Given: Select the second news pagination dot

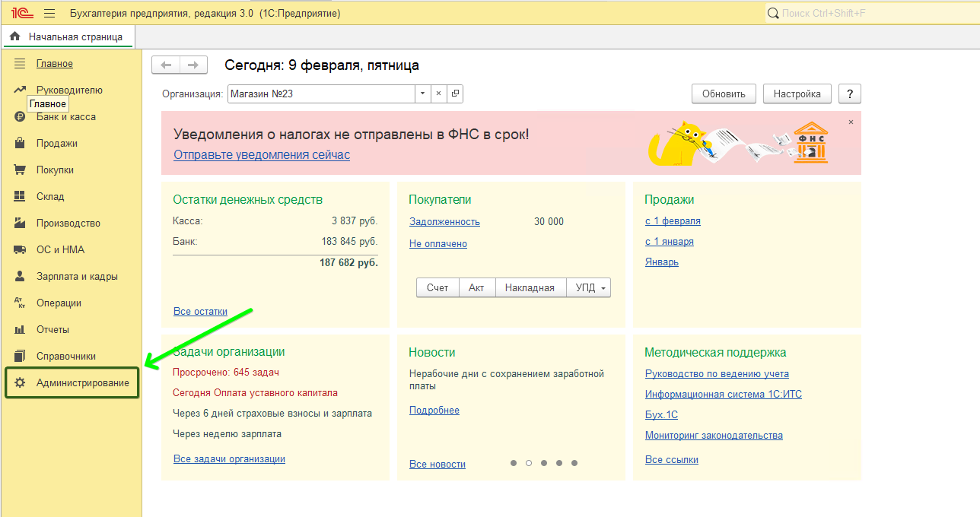Looking at the screenshot, I should point(529,463).
